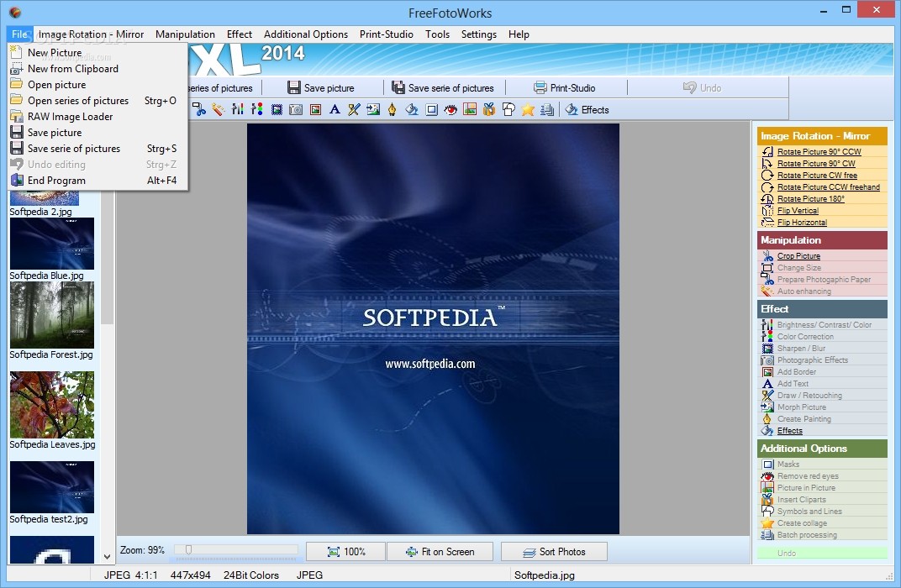
Task: Click Rotate Picture CW free link
Action: tap(817, 175)
